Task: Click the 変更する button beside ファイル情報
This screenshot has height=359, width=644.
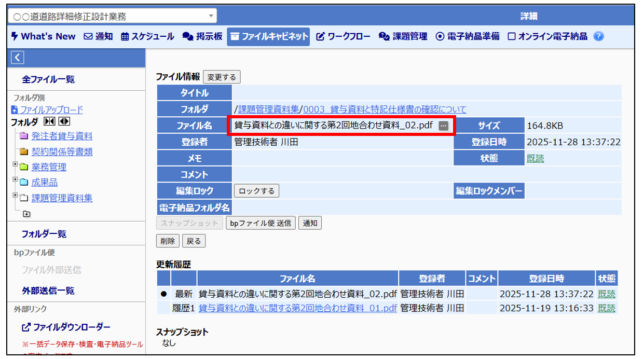Action: tap(222, 77)
